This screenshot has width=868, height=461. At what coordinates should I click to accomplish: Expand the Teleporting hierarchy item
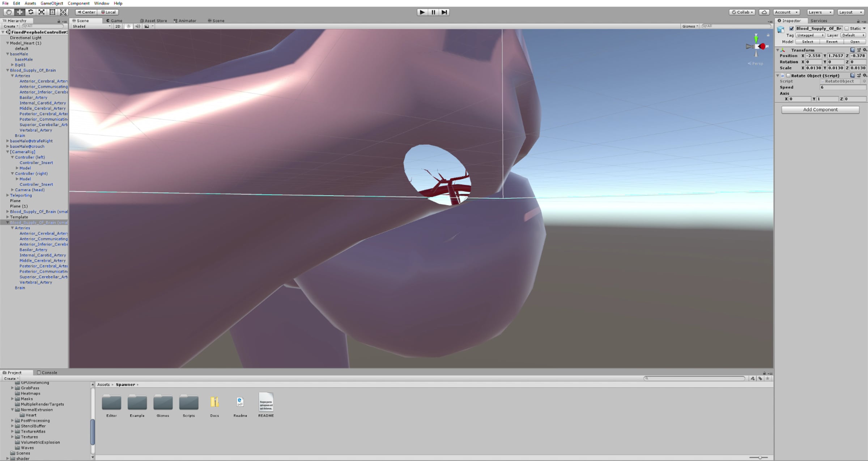[x=8, y=195]
